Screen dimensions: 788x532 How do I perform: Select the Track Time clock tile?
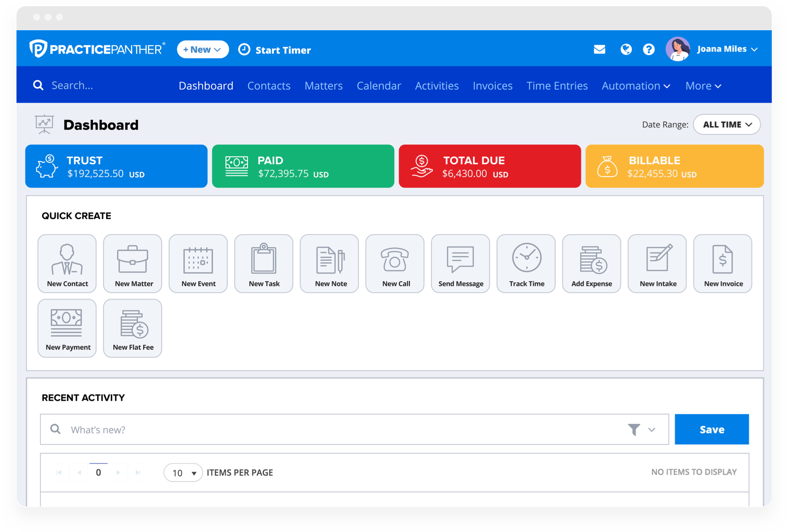click(x=526, y=263)
